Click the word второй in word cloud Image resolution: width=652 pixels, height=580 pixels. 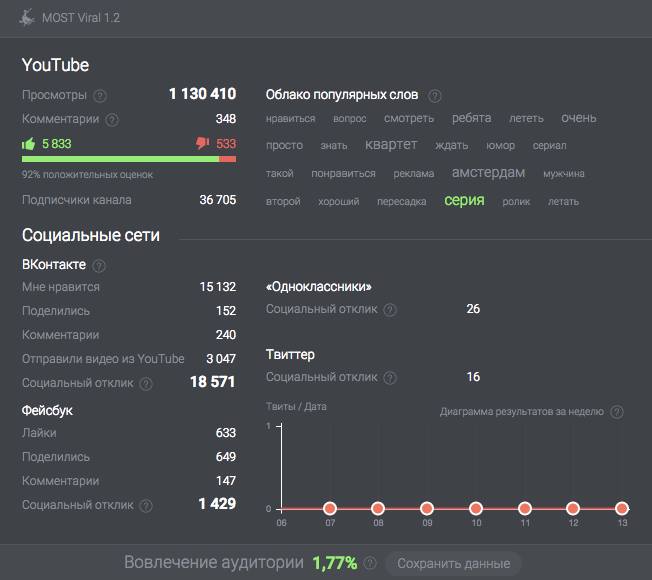click(283, 202)
